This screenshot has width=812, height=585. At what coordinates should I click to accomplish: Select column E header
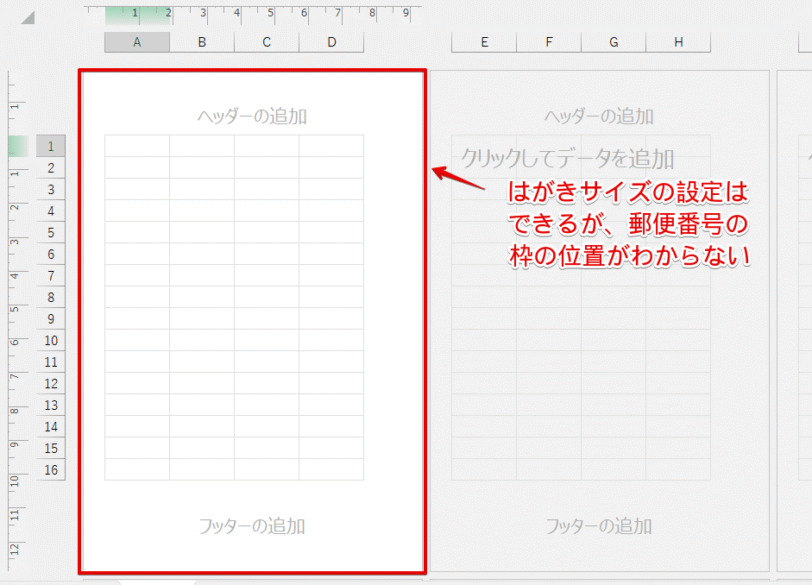pos(484,42)
